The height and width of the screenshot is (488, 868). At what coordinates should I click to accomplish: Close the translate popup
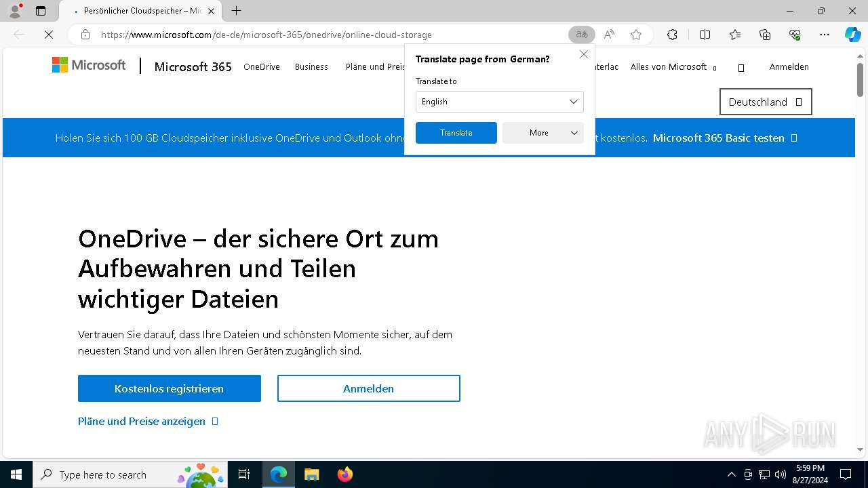pyautogui.click(x=583, y=54)
